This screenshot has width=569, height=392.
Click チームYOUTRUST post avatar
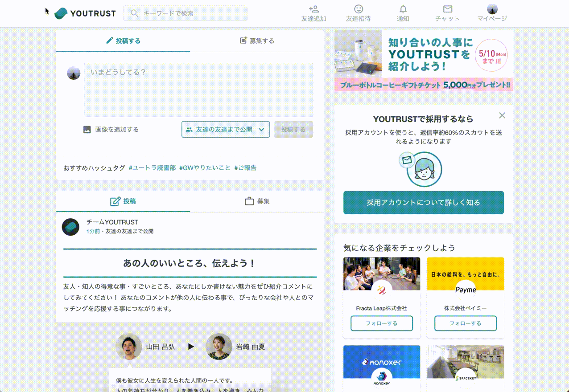click(x=70, y=227)
